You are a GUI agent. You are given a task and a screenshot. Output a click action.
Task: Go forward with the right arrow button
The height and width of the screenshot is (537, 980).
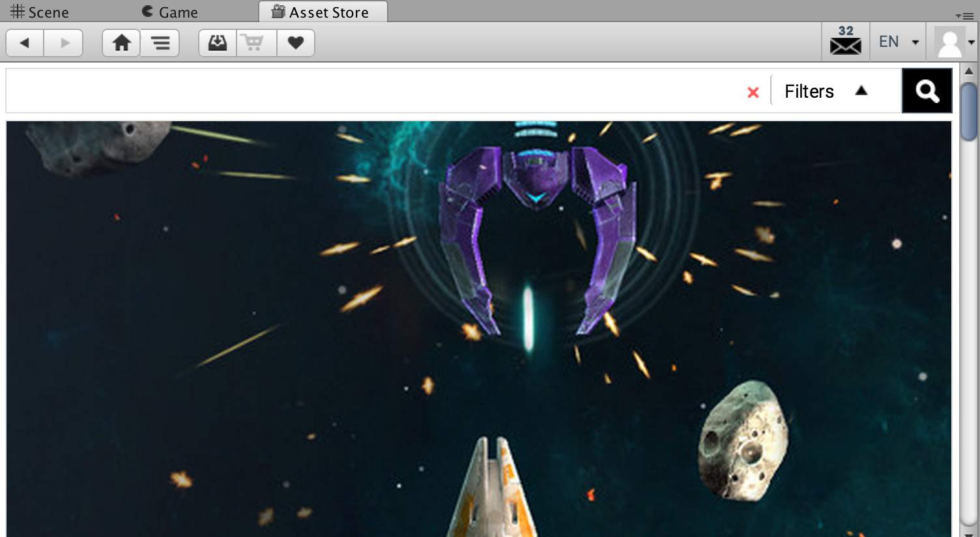[x=64, y=43]
